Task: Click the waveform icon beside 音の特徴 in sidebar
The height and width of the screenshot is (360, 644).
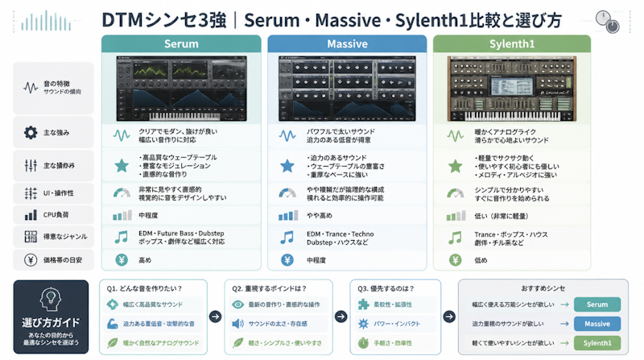Action: coord(31,88)
